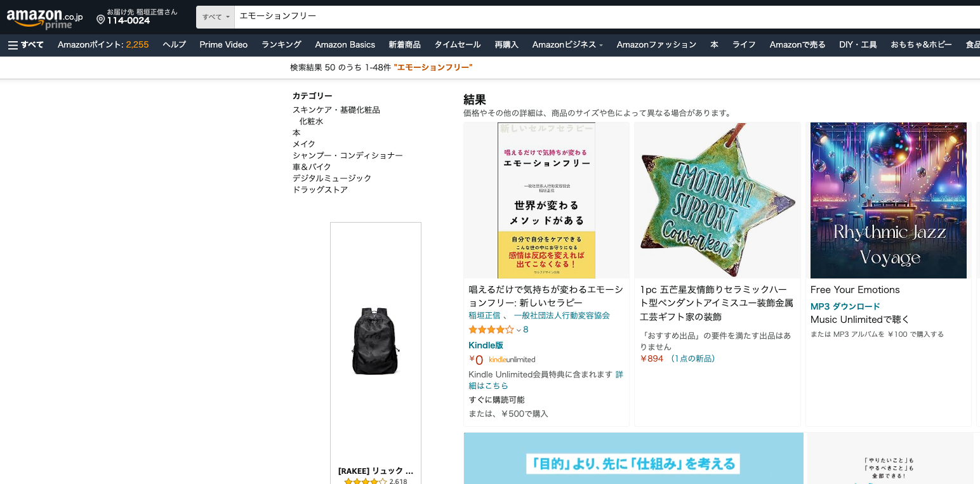The image size is (980, 484).
Task: Open the すべて search category dropdown
Action: pyautogui.click(x=215, y=17)
